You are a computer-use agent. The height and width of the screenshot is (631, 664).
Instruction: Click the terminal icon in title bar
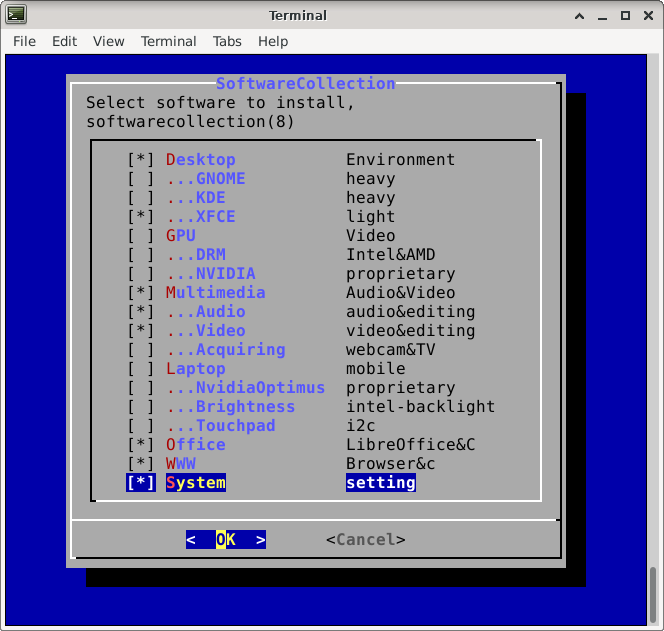(x=17, y=15)
